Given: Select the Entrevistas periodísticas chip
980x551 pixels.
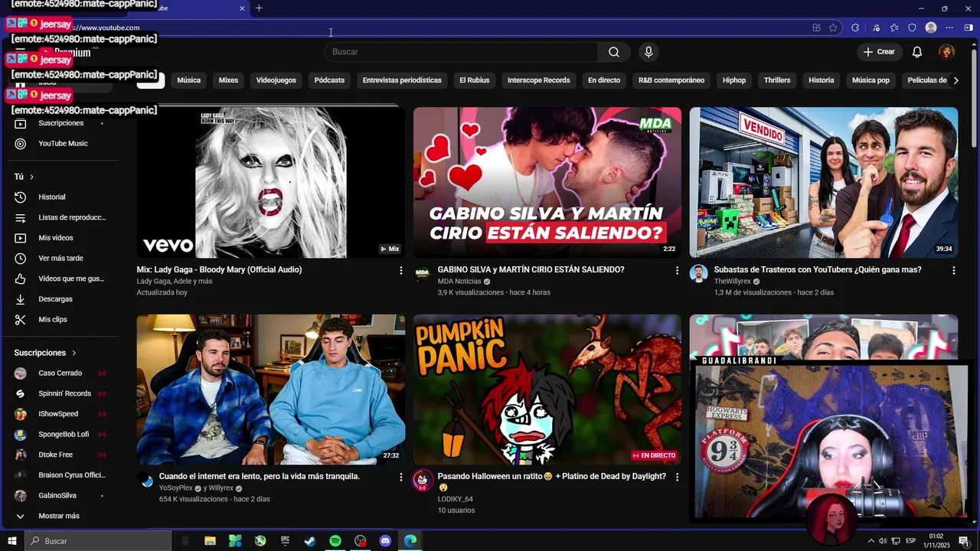Looking at the screenshot, I should pos(402,80).
